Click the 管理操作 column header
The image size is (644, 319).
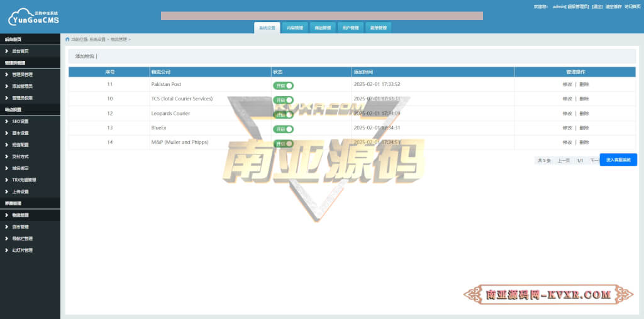tap(576, 72)
